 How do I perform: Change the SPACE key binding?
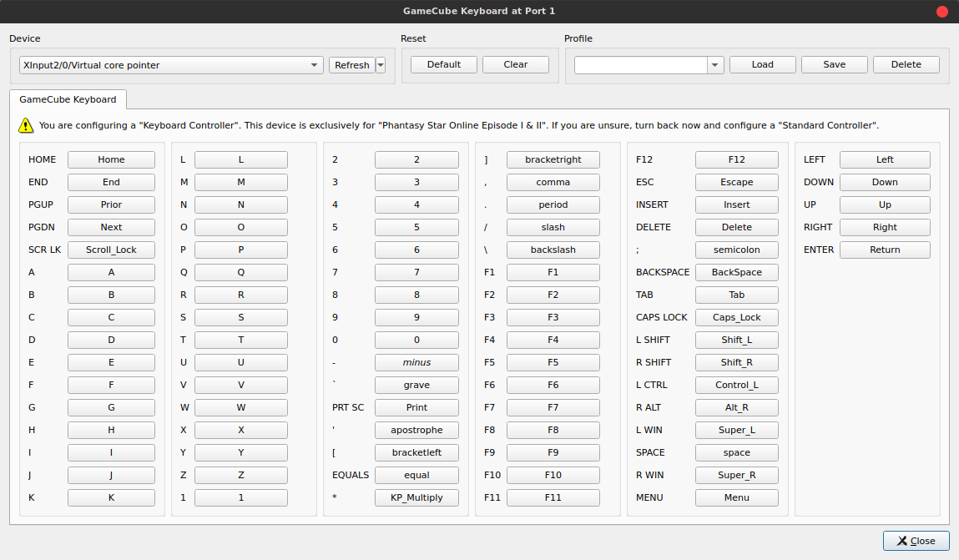(736, 452)
